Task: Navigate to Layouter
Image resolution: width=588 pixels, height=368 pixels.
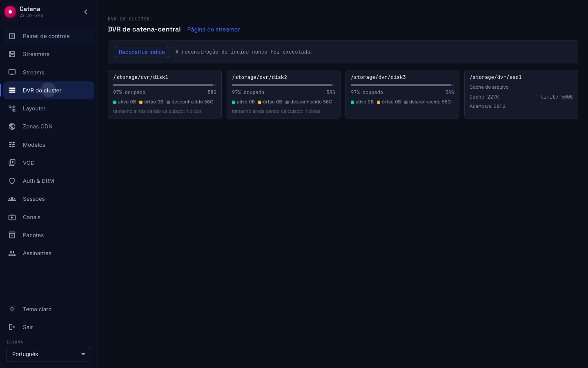Action: [49, 108]
